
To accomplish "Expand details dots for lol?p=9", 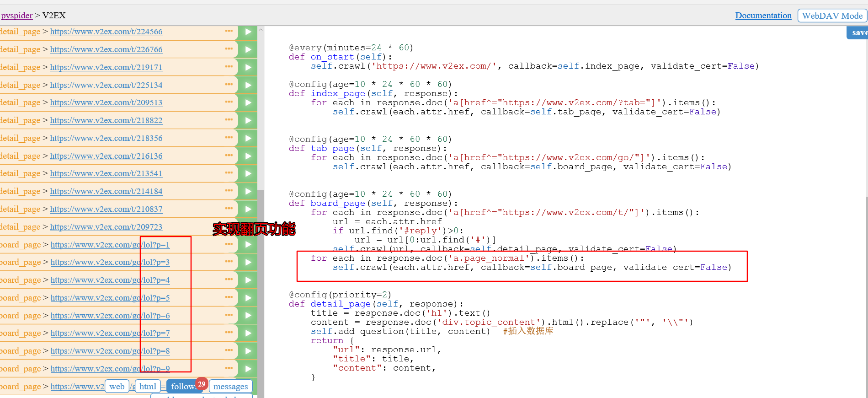I will click(229, 368).
